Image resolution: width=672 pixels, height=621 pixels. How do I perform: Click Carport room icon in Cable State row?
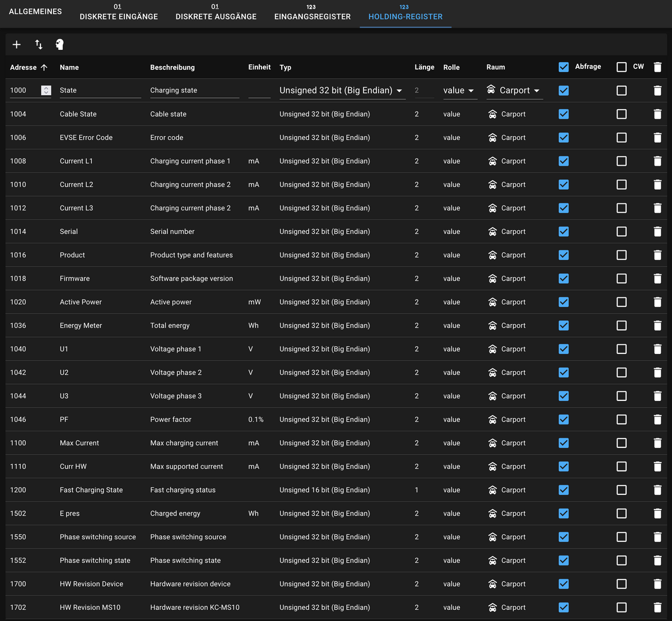pos(492,114)
